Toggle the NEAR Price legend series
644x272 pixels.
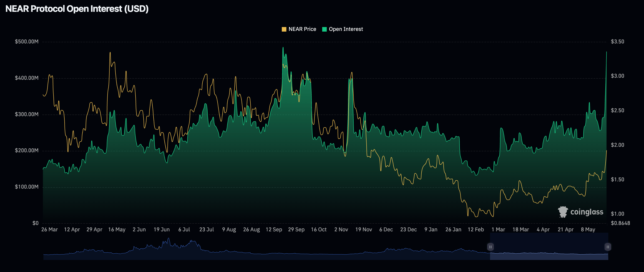[299, 29]
